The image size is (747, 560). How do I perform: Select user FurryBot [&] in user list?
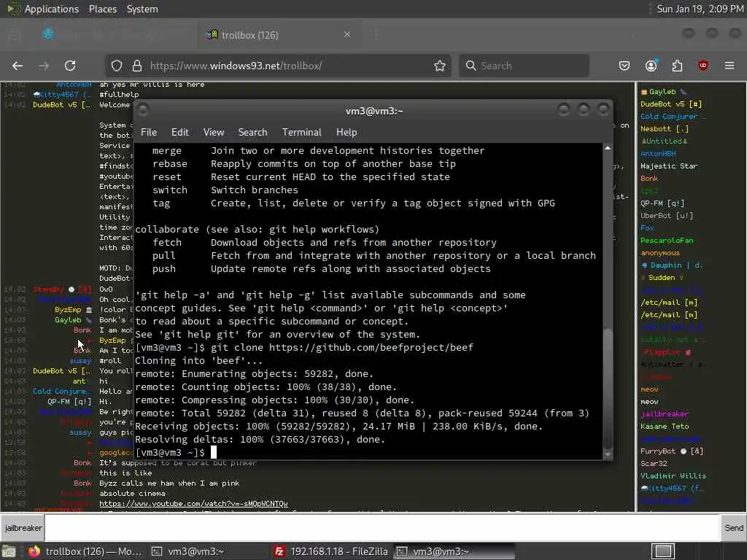click(671, 451)
